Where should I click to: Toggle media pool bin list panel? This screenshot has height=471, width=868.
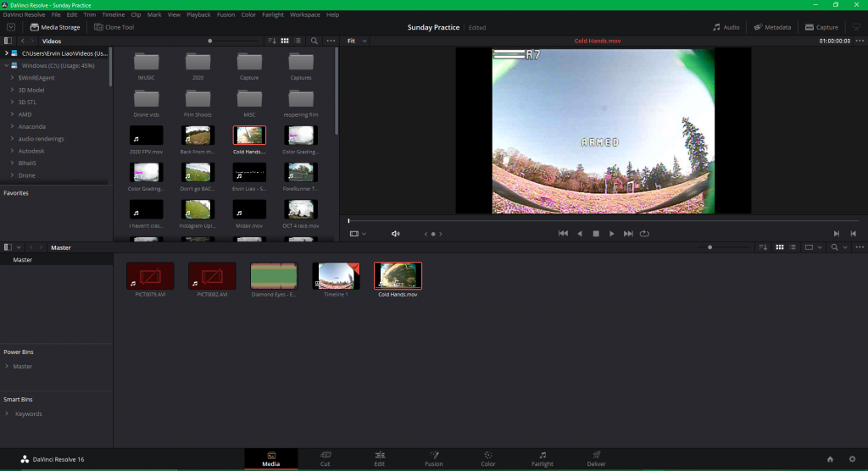[8, 247]
